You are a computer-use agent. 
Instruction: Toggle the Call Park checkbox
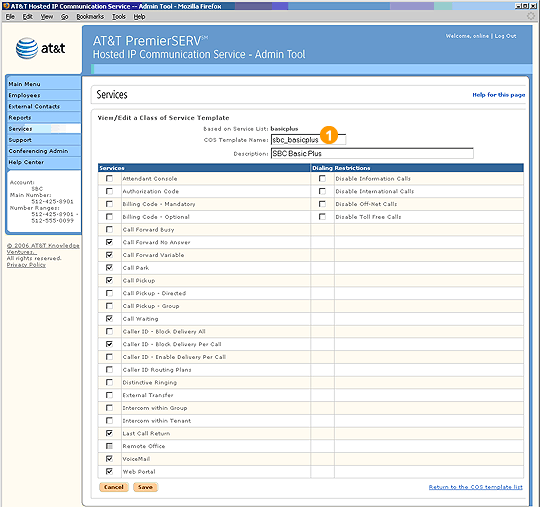110,268
